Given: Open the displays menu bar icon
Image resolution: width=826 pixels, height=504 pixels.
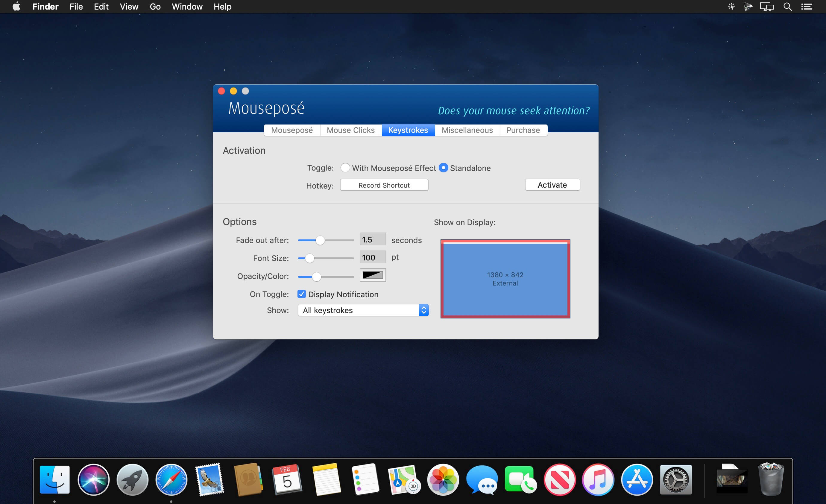Looking at the screenshot, I should [x=767, y=6].
